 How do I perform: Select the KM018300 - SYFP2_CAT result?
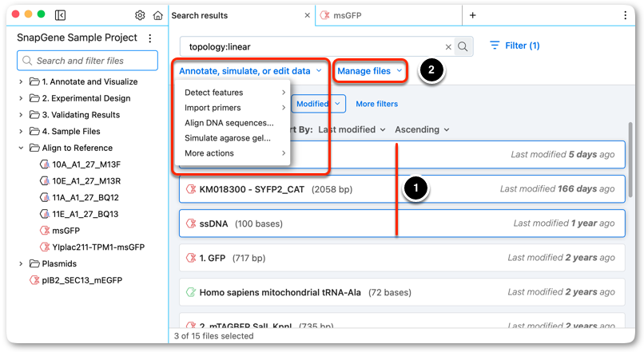[x=402, y=189]
